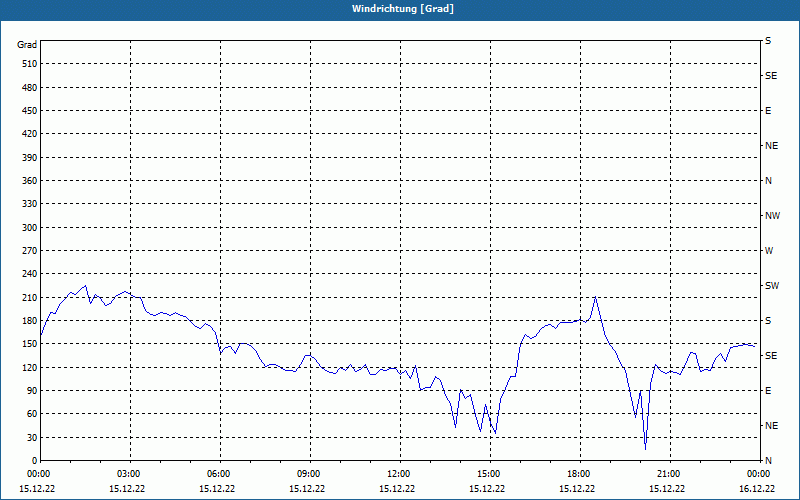The height and width of the screenshot is (500, 800).
Task: Select the SW compass label on the right axis
Action: pos(772,286)
